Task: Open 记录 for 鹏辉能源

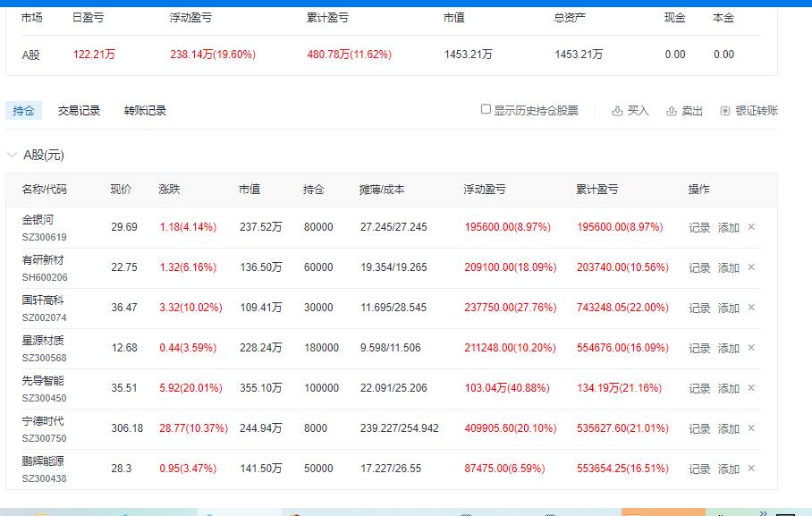Action: coord(699,469)
